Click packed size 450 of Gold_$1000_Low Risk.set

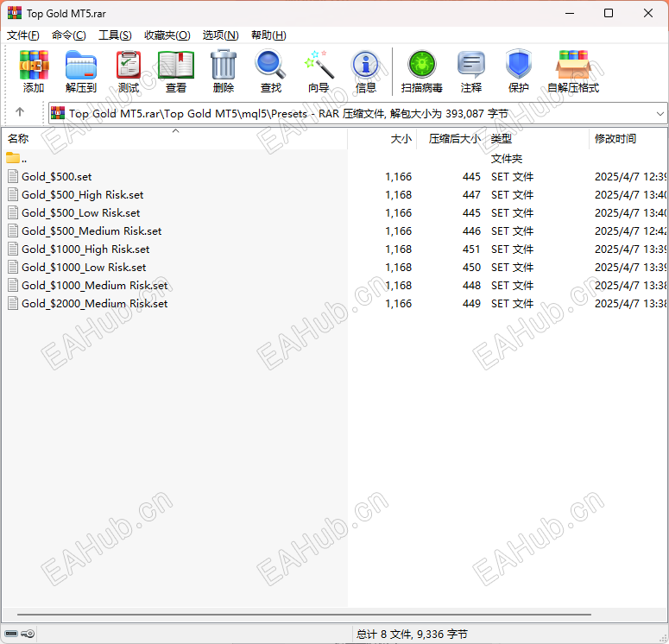471,267
